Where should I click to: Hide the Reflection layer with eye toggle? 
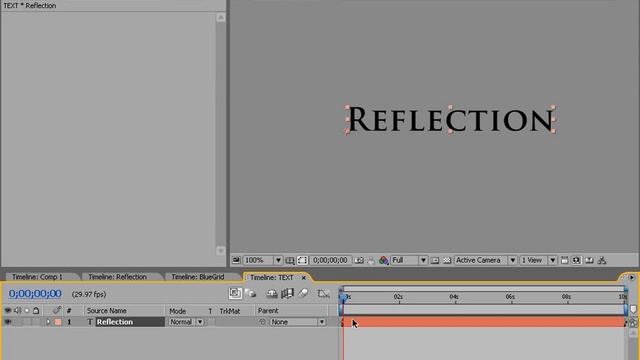[7, 322]
